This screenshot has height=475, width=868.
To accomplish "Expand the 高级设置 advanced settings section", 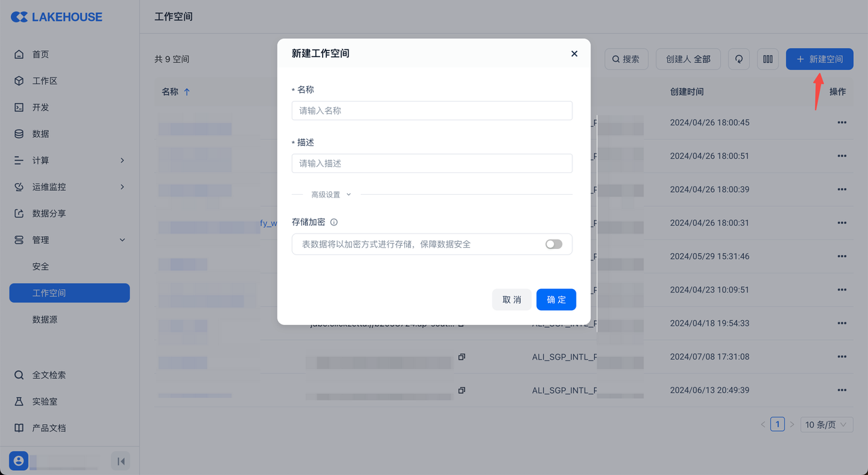I will [x=331, y=195].
